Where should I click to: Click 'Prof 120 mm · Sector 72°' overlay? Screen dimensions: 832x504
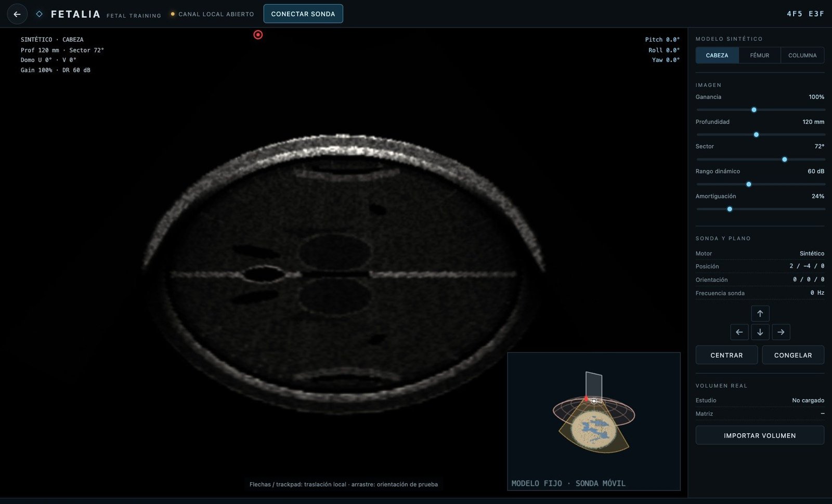[62, 50]
